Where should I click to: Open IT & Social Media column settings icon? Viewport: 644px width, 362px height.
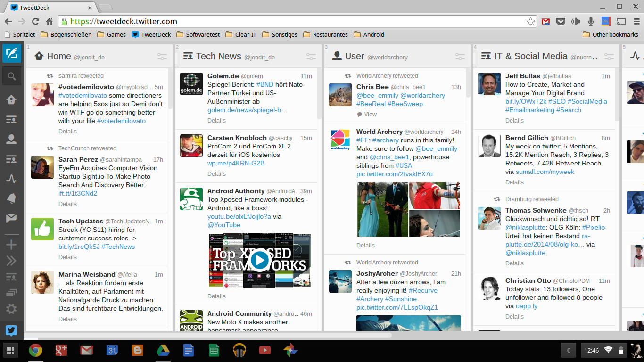point(609,57)
